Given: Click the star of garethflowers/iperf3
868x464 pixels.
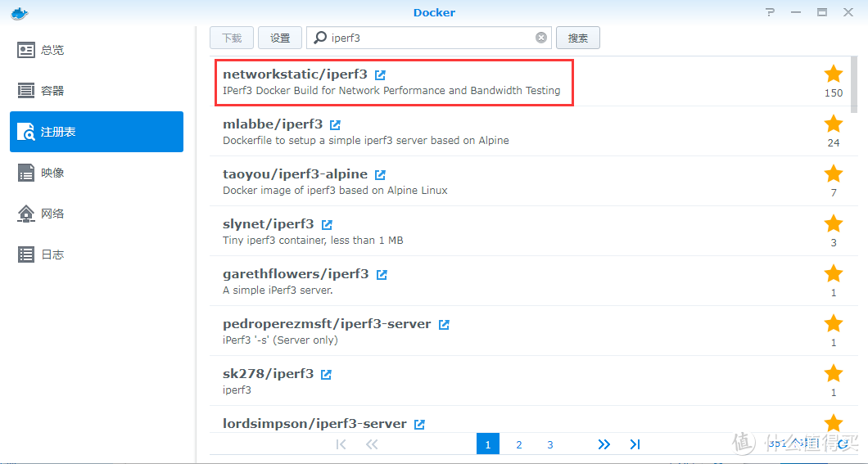Looking at the screenshot, I should click(833, 274).
